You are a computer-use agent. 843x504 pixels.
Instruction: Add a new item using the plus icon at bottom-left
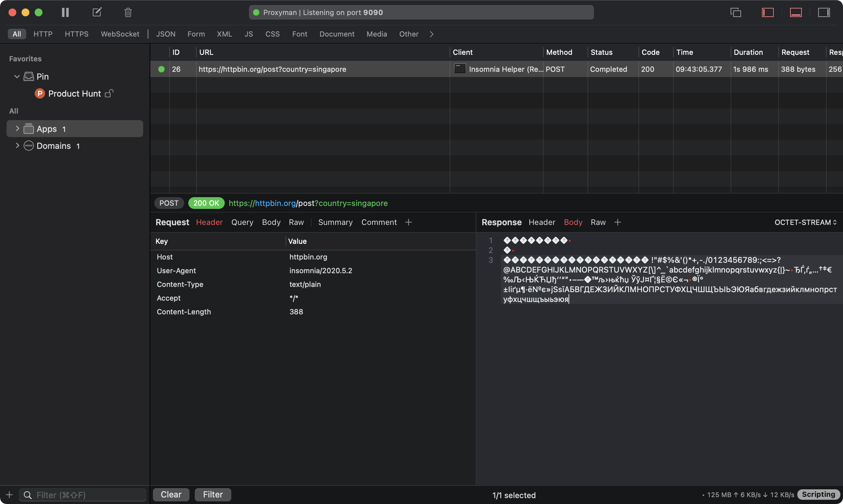coord(9,495)
